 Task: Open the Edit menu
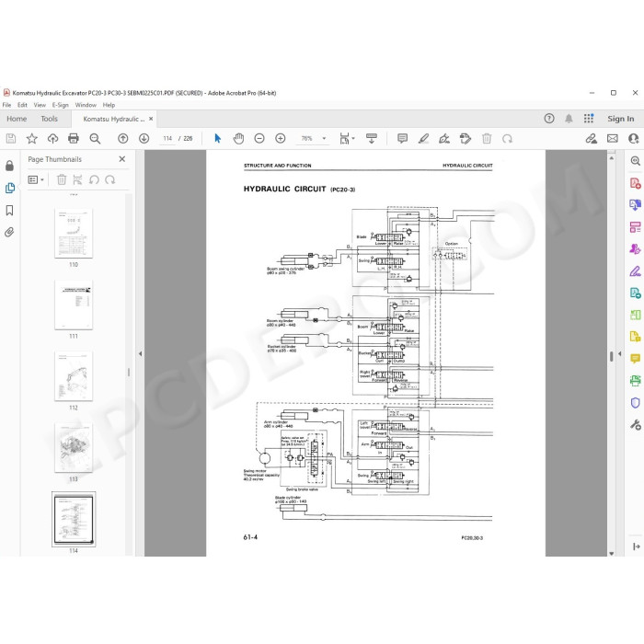(22, 105)
